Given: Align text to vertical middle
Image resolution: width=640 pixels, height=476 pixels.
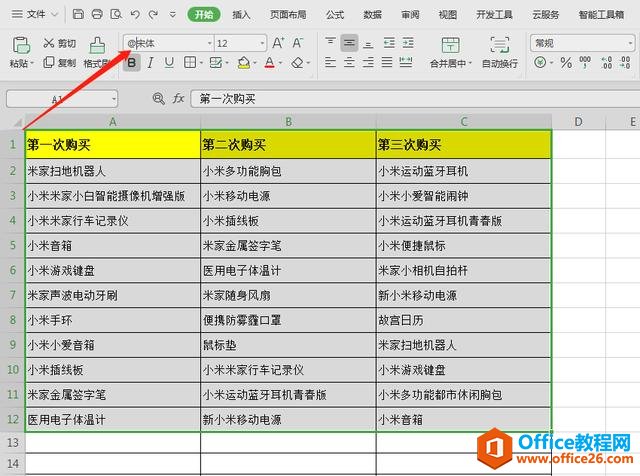Looking at the screenshot, I should pyautogui.click(x=349, y=43).
